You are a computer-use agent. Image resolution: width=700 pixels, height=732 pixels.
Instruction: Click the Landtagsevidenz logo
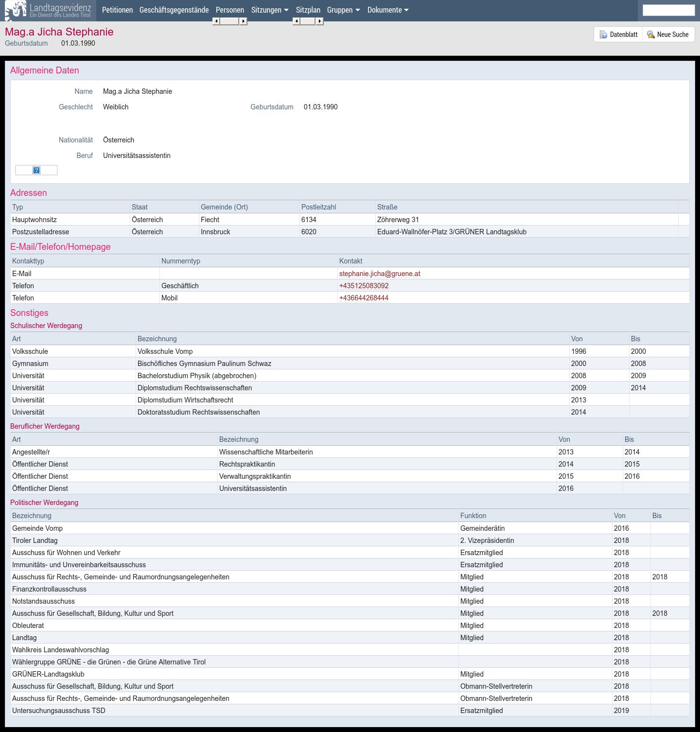pos(48,10)
